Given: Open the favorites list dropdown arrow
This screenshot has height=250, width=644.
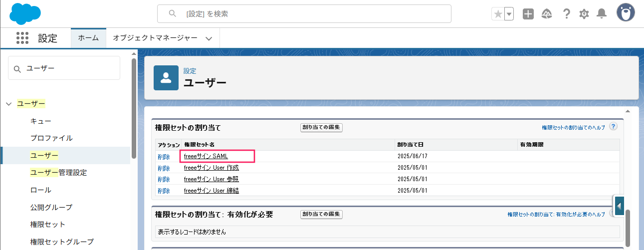Looking at the screenshot, I should tap(509, 14).
